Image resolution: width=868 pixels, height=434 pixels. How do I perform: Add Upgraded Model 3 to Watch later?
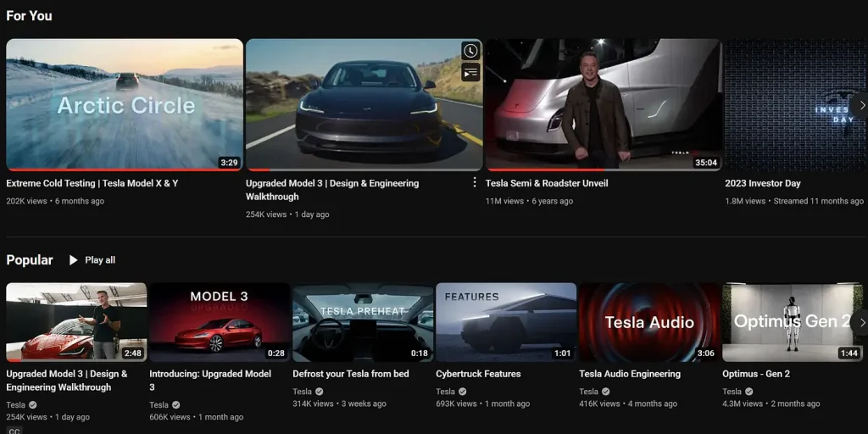click(x=470, y=51)
